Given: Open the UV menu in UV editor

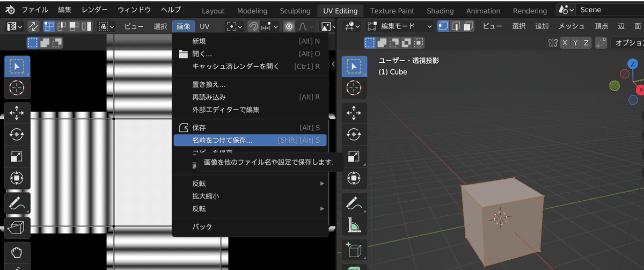Looking at the screenshot, I should tap(204, 26).
